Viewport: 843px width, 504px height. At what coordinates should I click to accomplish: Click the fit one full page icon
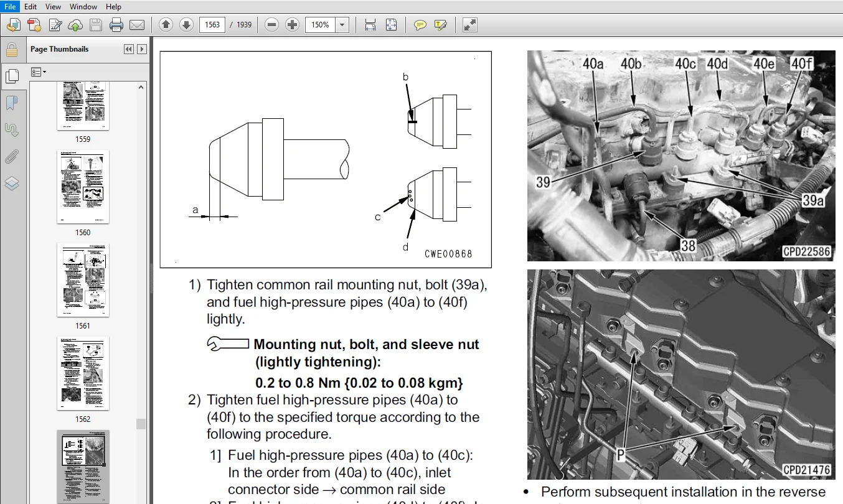391,25
